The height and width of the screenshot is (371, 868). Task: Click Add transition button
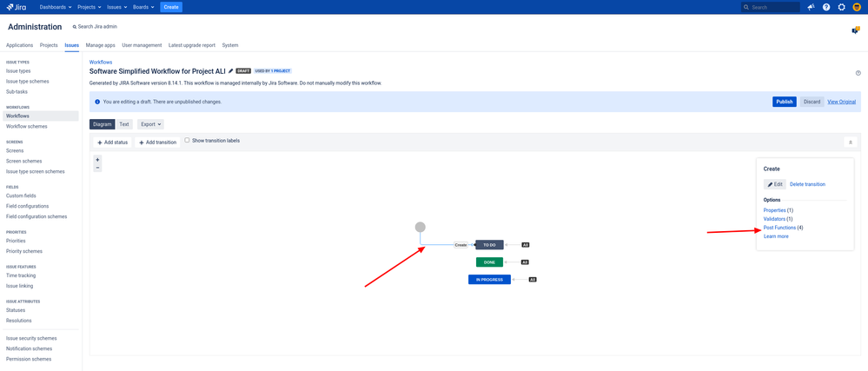pos(157,142)
